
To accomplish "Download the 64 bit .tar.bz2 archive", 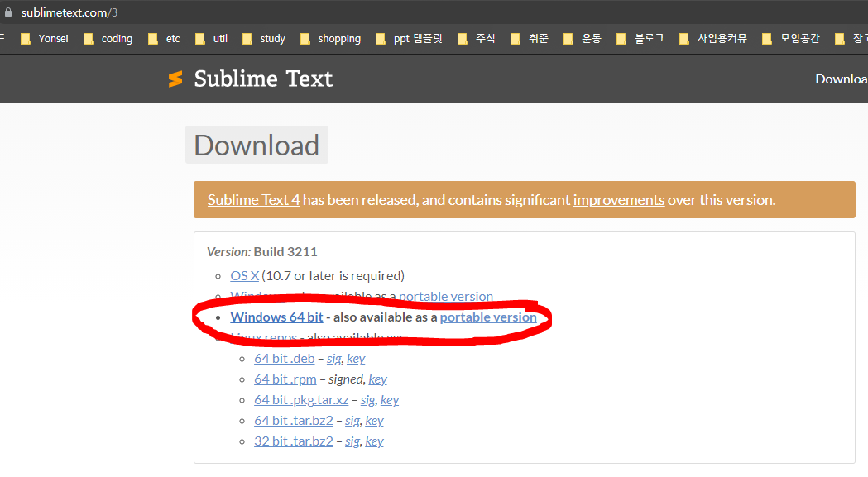I will [294, 421].
